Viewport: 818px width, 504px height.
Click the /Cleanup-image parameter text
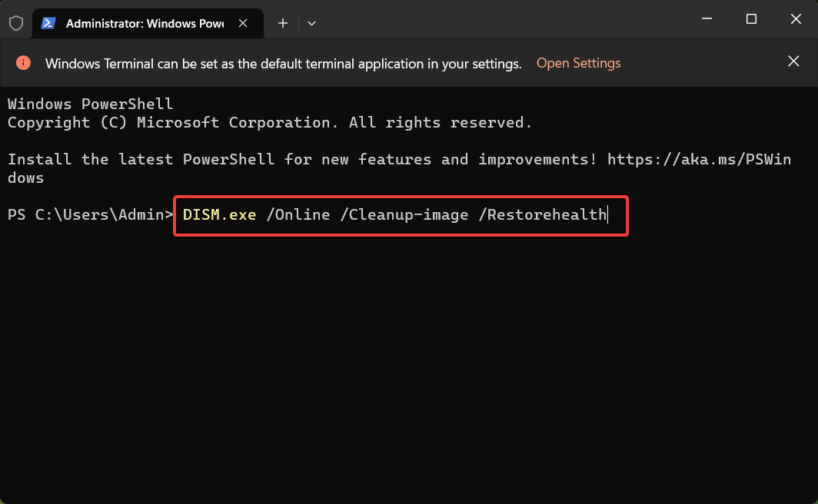click(x=404, y=214)
